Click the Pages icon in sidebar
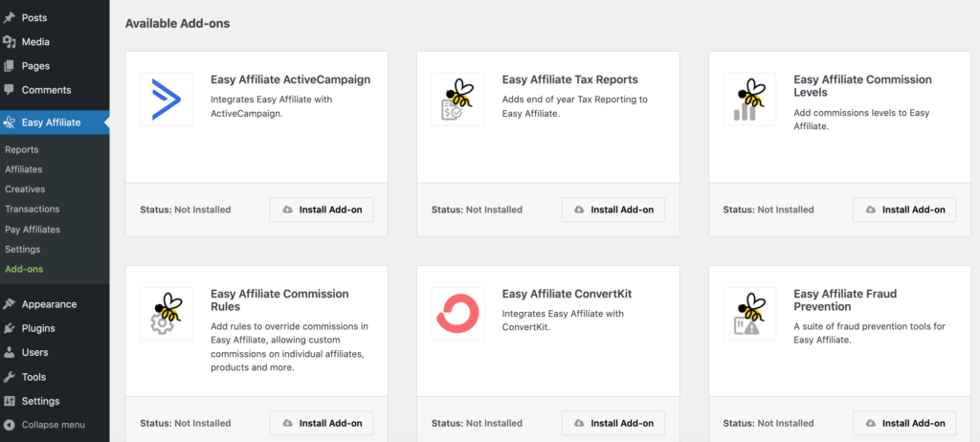The width and height of the screenshot is (980, 442). pos(9,66)
